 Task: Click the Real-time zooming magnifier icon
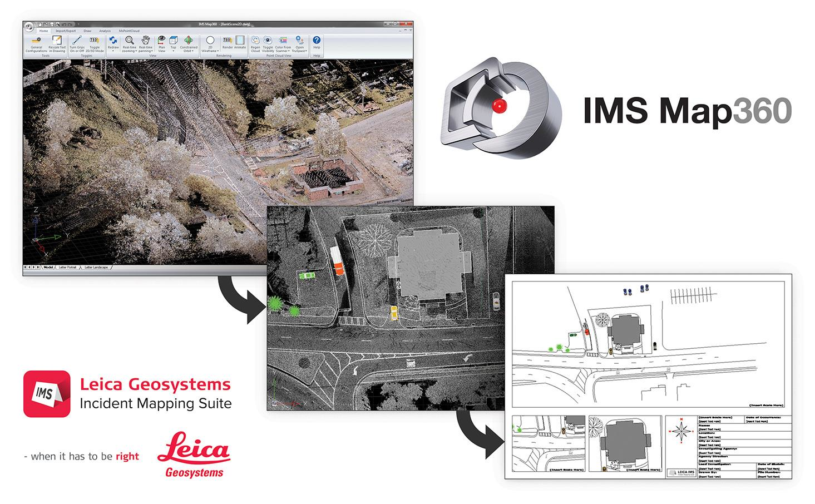(130, 40)
